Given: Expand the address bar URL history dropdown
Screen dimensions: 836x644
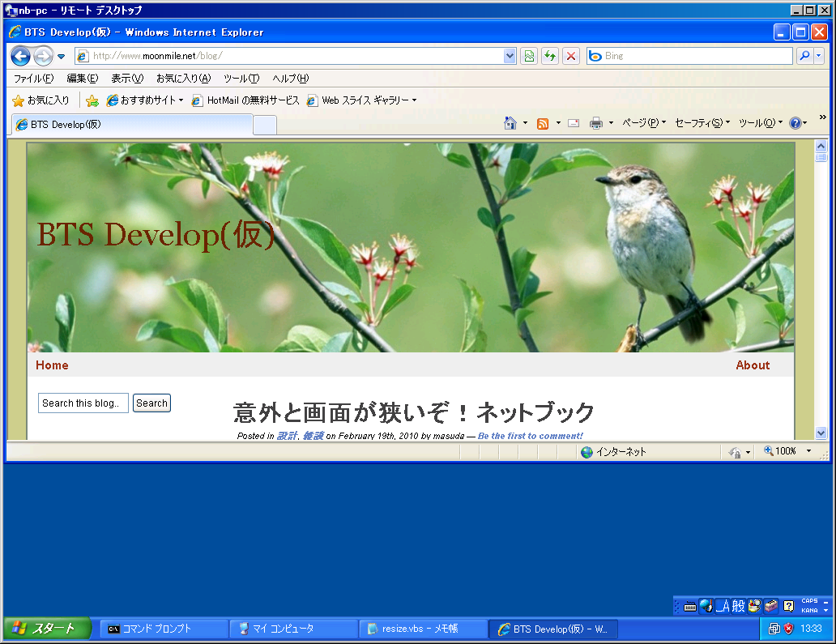Looking at the screenshot, I should click(510, 56).
